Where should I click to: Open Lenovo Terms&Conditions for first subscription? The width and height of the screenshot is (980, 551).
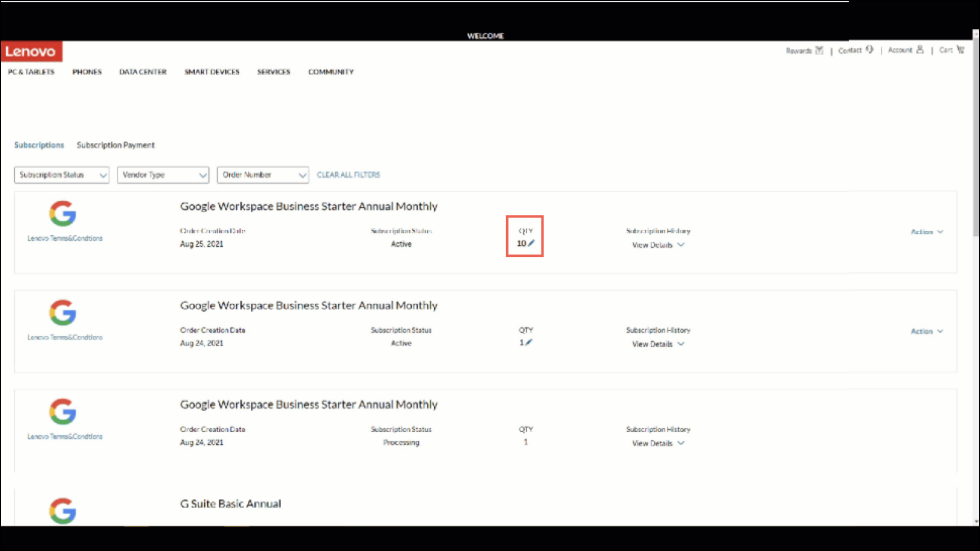(x=65, y=238)
